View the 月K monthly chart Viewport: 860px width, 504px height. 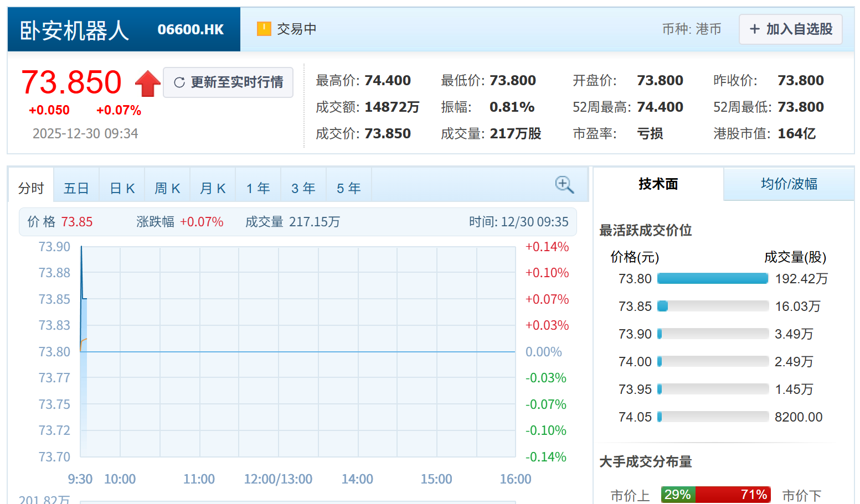(x=212, y=188)
